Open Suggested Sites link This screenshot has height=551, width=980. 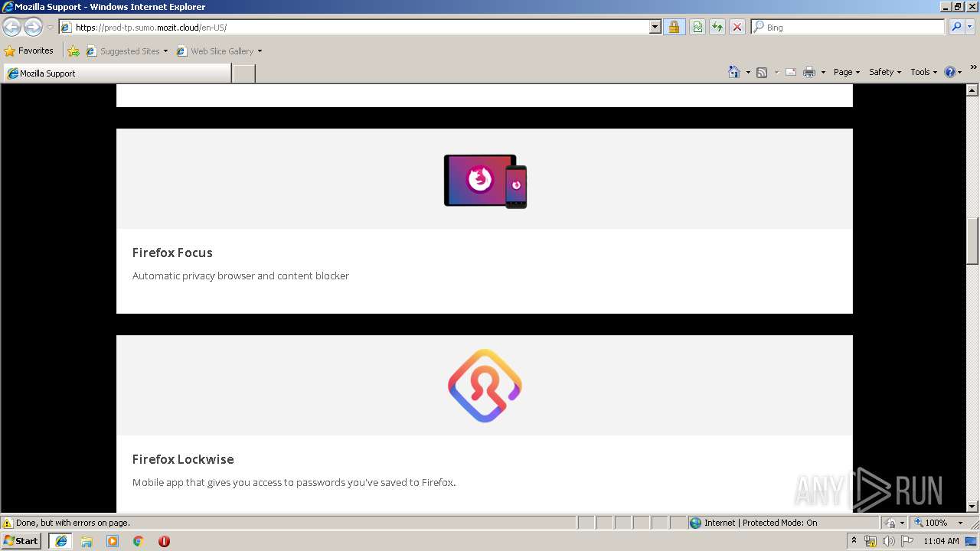127,51
